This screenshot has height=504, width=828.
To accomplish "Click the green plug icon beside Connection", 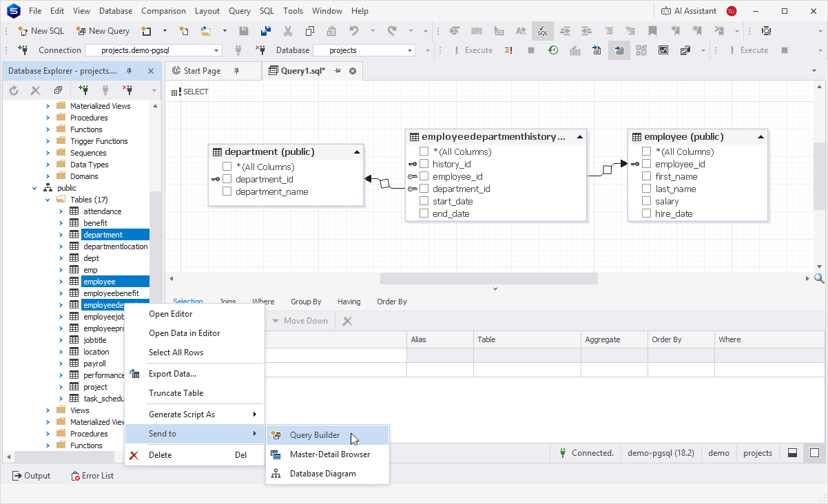I will [x=23, y=50].
